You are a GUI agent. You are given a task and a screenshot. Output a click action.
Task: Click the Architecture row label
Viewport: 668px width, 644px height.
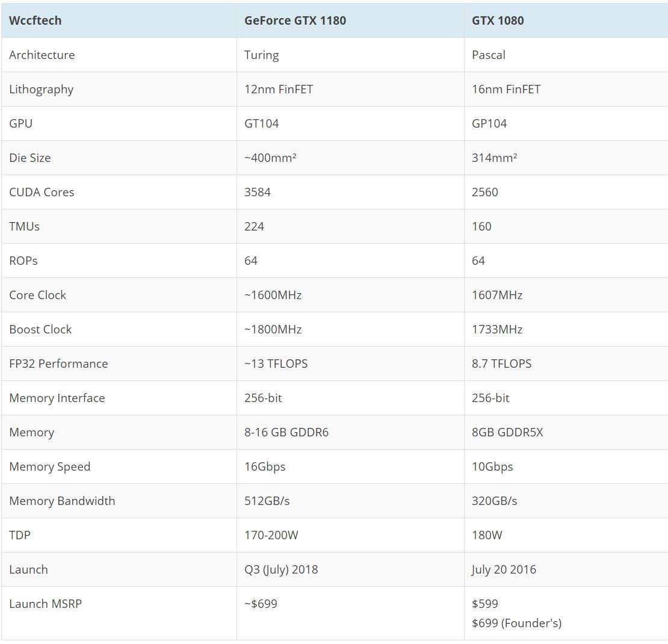(42, 55)
